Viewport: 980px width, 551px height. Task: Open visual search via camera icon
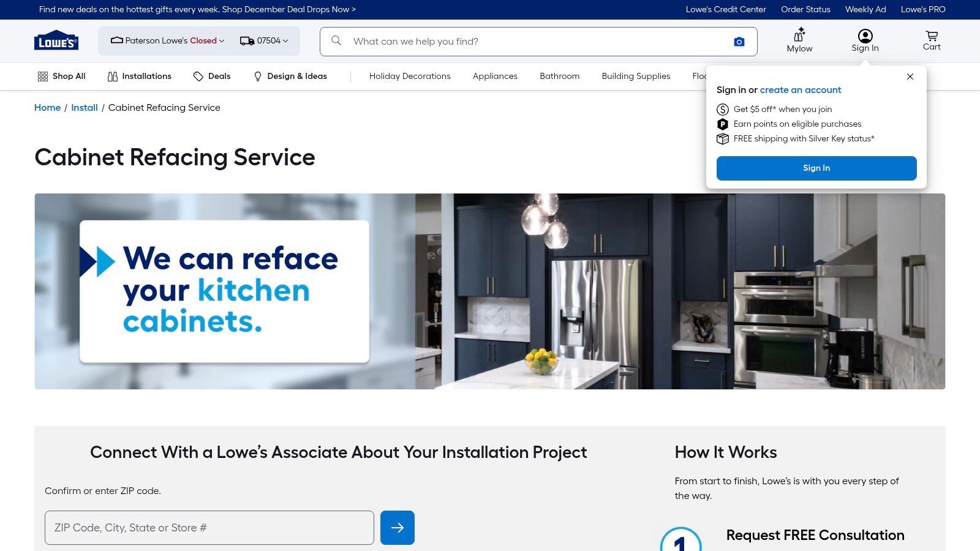point(739,41)
